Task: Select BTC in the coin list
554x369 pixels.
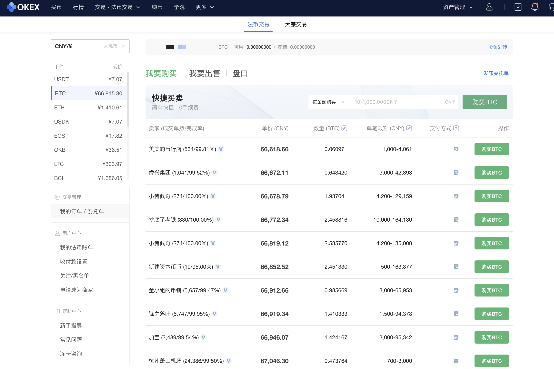Action: click(x=88, y=93)
